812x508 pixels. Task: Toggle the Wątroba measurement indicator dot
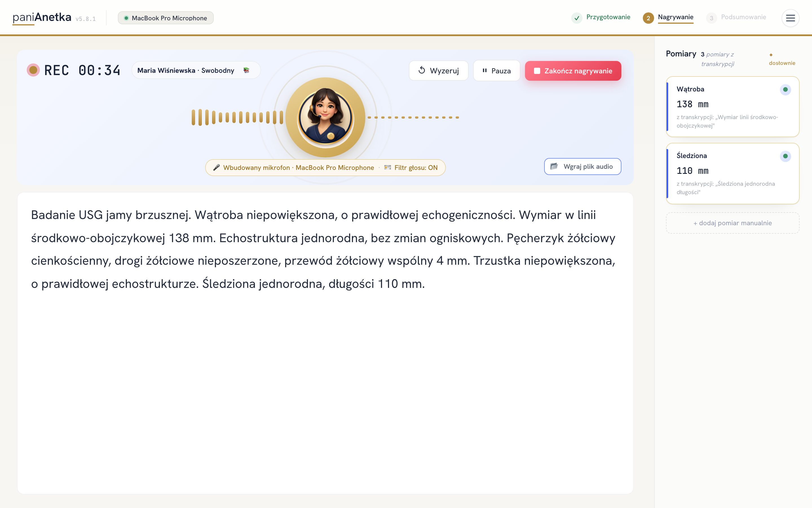pos(785,89)
